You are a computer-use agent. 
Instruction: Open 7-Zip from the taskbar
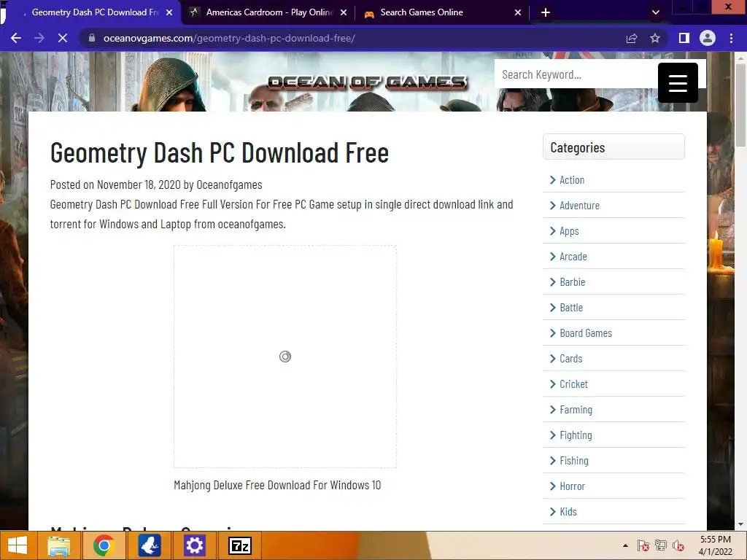coord(239,545)
